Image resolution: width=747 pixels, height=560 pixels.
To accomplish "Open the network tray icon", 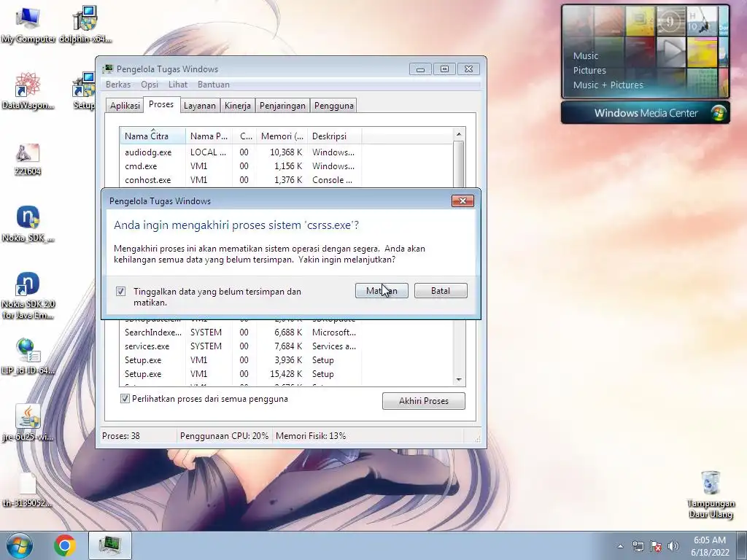I will [x=638, y=546].
